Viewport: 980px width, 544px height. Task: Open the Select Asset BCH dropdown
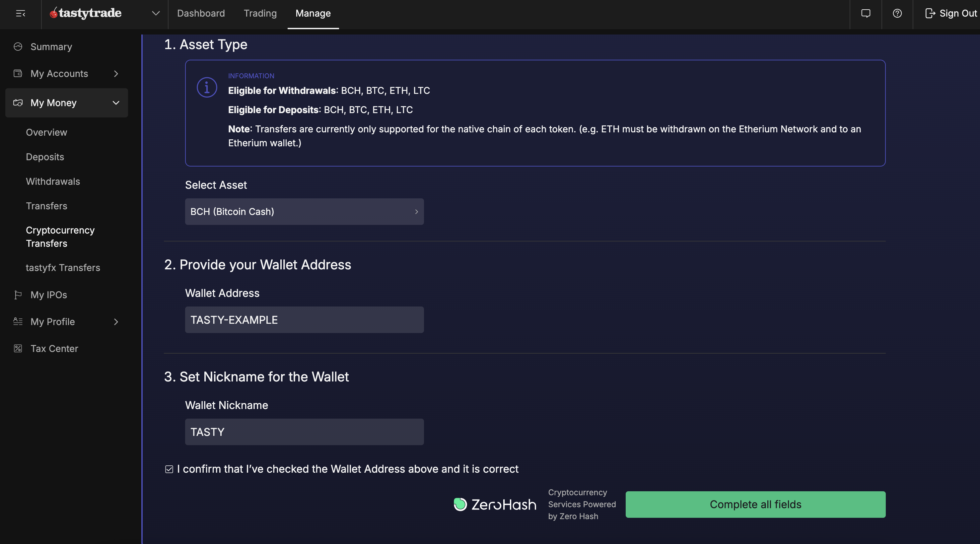304,212
